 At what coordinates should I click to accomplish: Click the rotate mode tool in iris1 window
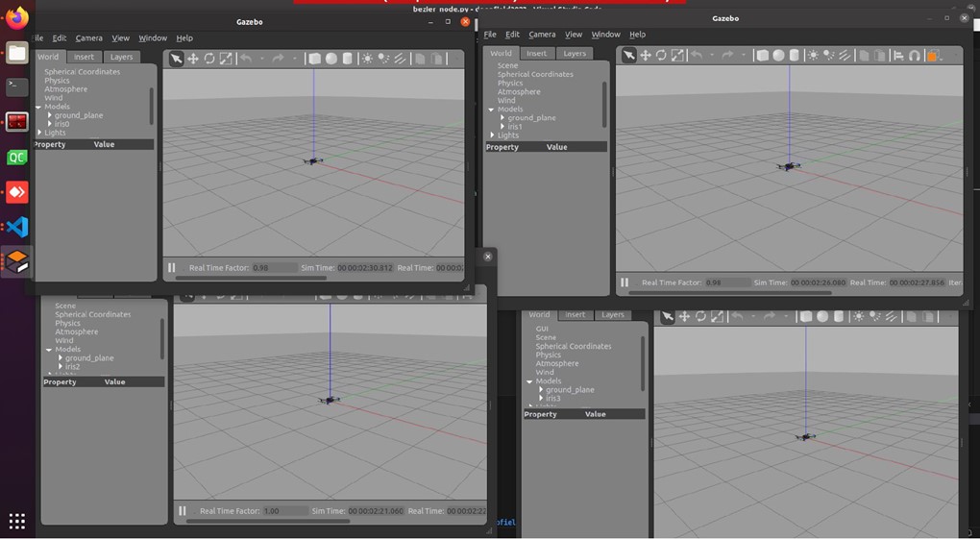661,56
